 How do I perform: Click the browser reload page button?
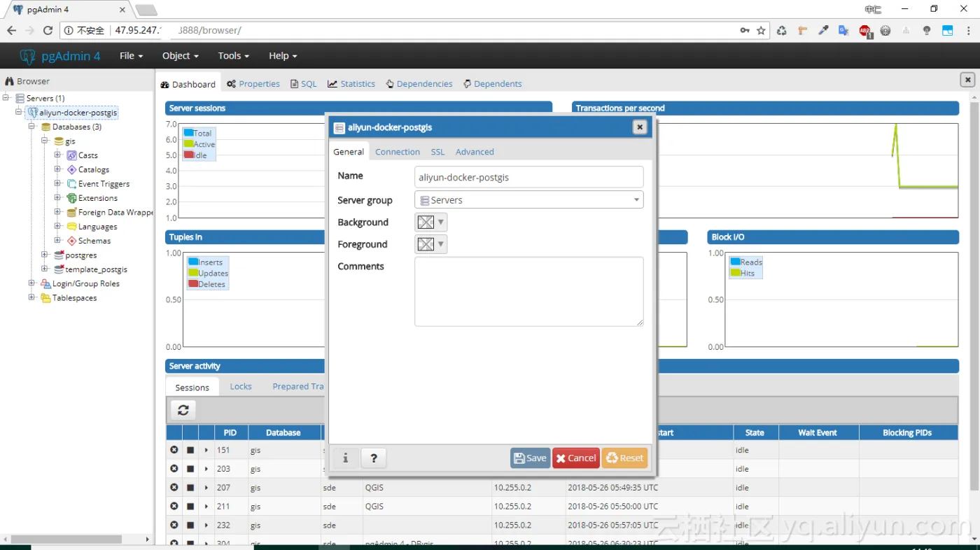(48, 31)
